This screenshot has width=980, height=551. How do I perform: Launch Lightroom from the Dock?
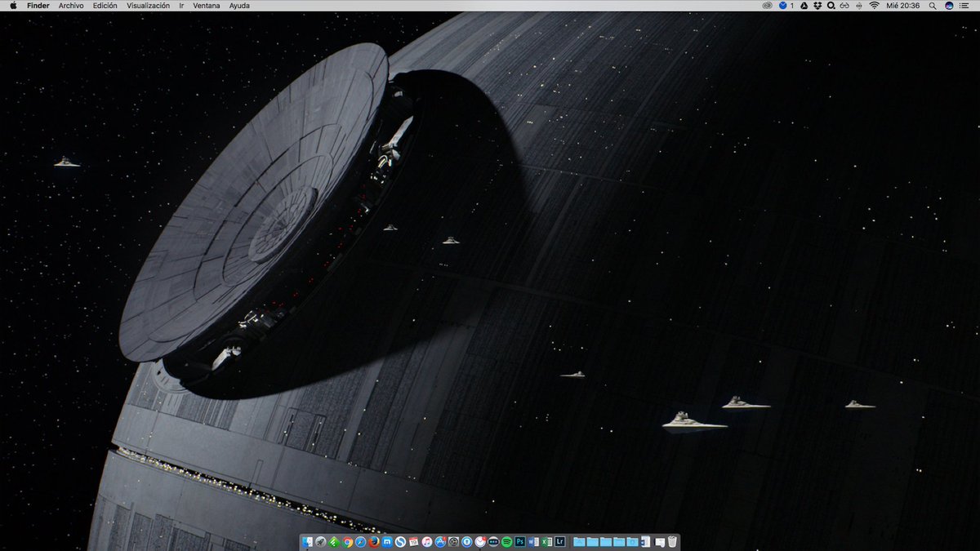(559, 542)
